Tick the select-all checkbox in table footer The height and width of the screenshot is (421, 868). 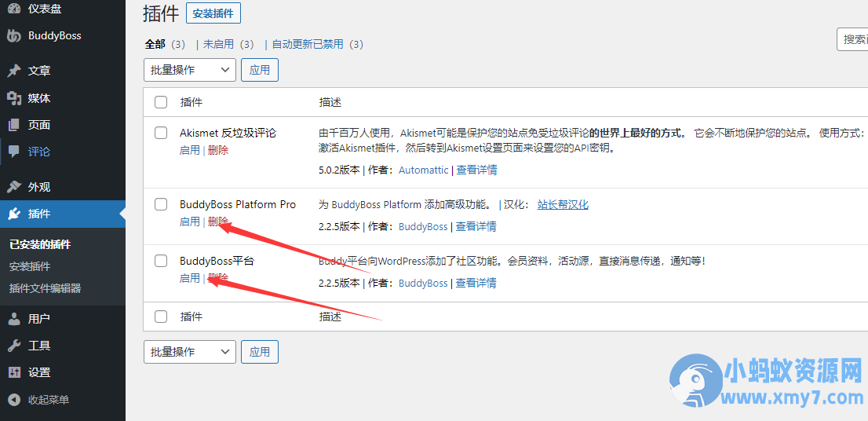click(x=161, y=317)
